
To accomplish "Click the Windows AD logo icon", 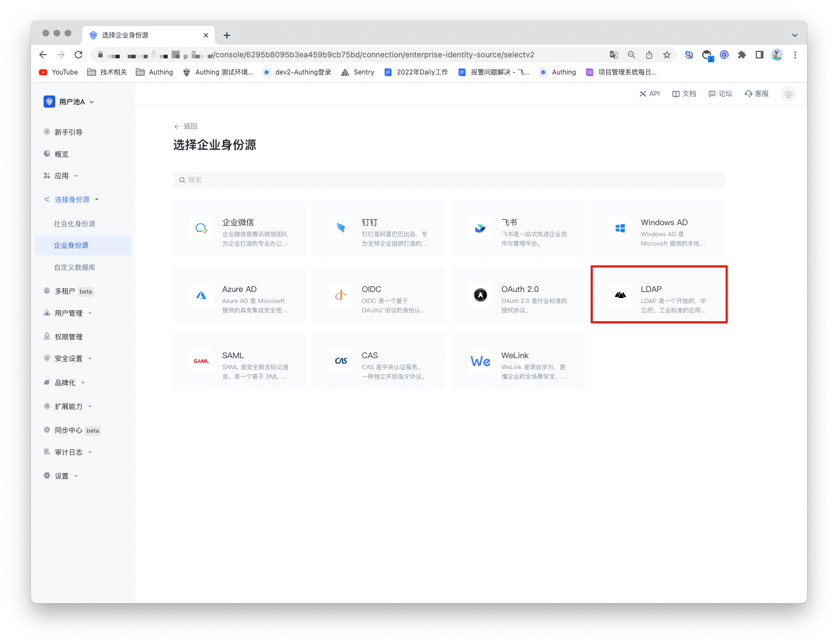I will coord(620,228).
